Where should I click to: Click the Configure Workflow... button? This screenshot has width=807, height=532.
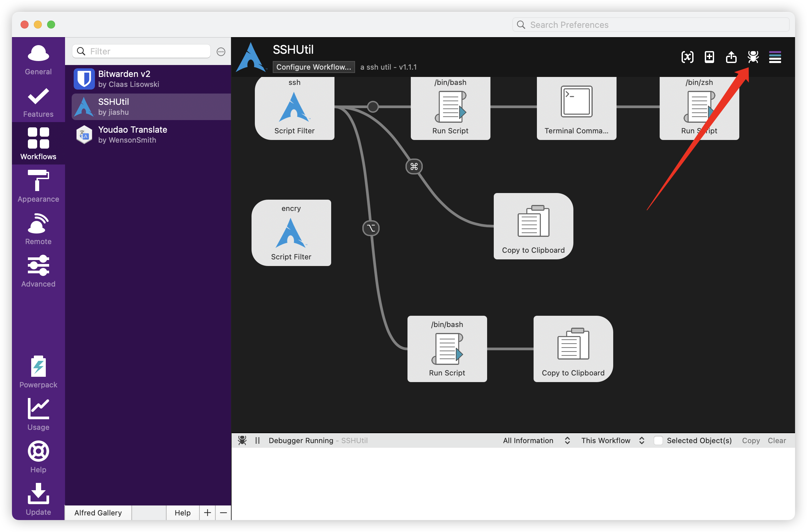pos(313,67)
